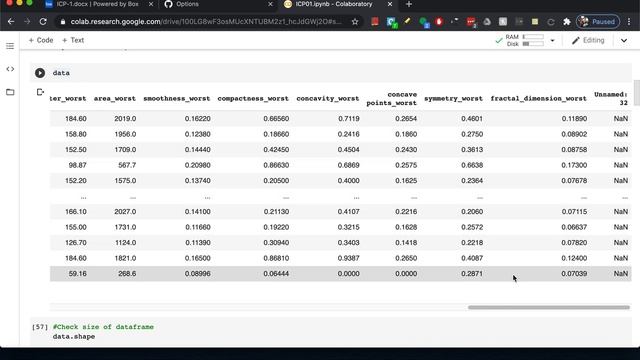Click the red extension icon in toolbar

tap(375, 22)
